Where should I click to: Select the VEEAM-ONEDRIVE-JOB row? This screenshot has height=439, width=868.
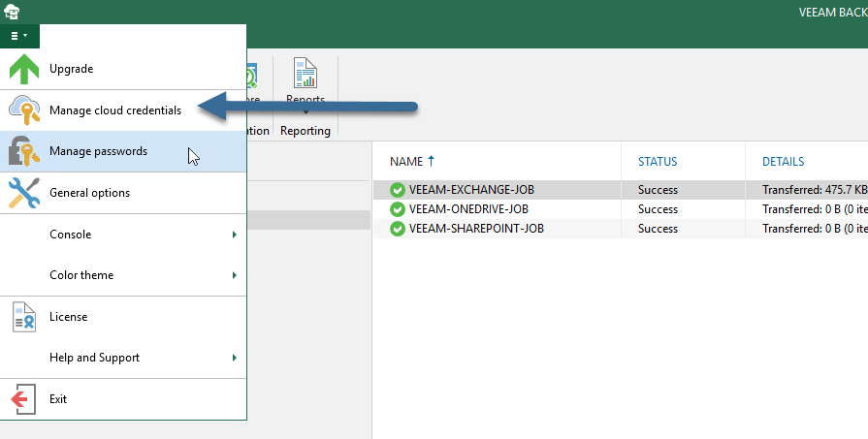click(x=621, y=209)
